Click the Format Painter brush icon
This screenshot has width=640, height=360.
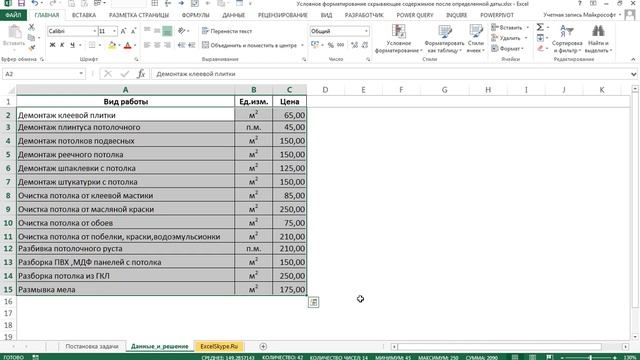click(x=31, y=48)
